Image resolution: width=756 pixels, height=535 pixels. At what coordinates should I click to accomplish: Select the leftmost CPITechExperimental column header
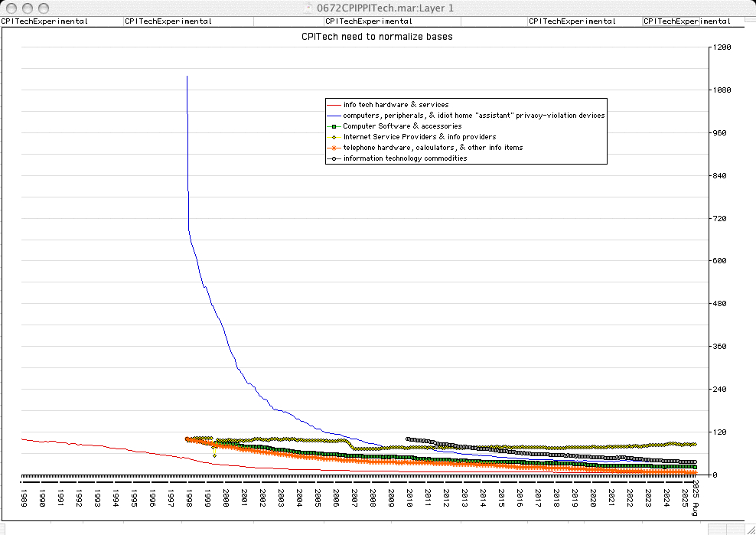(44, 21)
